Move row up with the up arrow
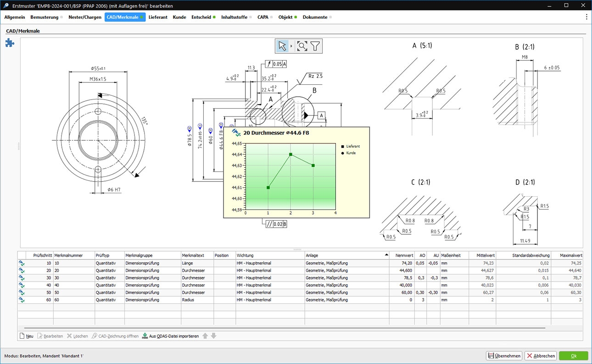The height and width of the screenshot is (364, 592). [x=205, y=336]
